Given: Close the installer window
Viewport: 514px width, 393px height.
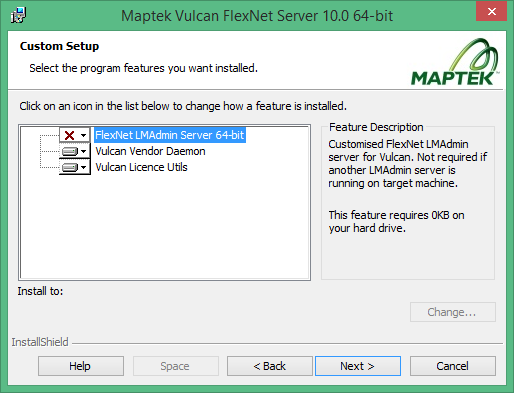Looking at the screenshot, I should click(491, 12).
